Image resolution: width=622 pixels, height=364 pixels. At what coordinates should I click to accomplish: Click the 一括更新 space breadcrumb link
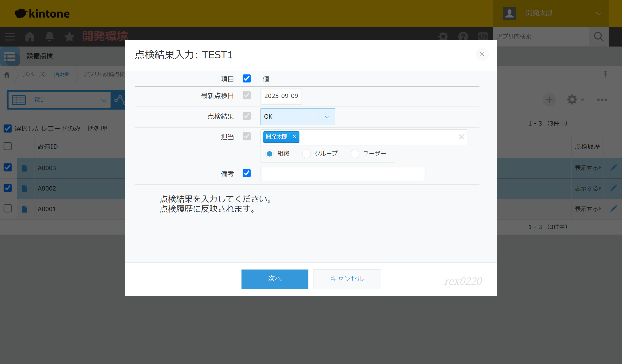coord(59,74)
